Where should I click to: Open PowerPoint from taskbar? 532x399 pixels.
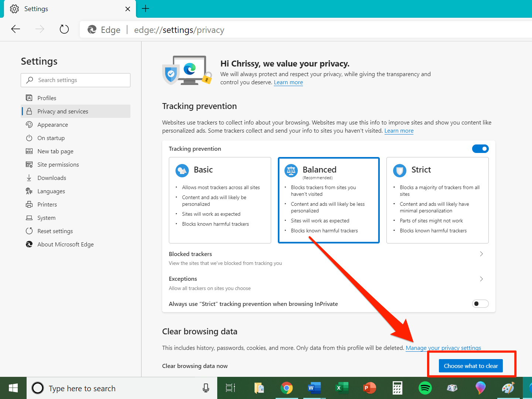369,388
